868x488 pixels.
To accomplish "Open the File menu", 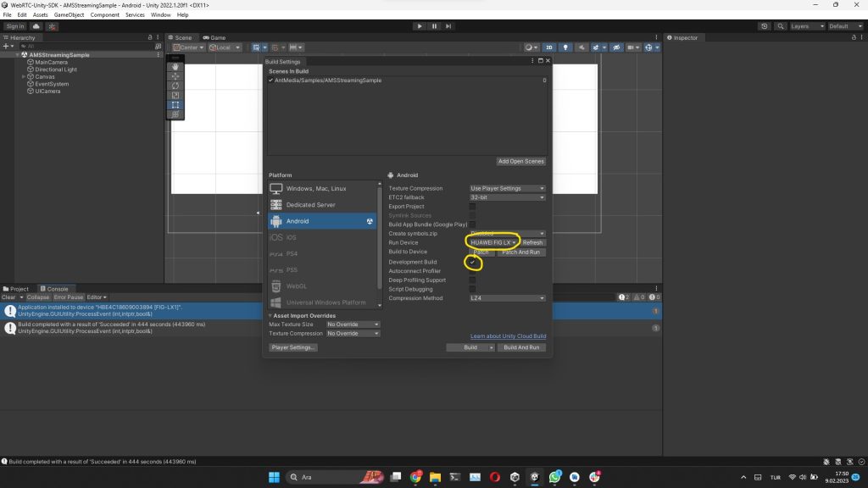I will (x=7, y=15).
